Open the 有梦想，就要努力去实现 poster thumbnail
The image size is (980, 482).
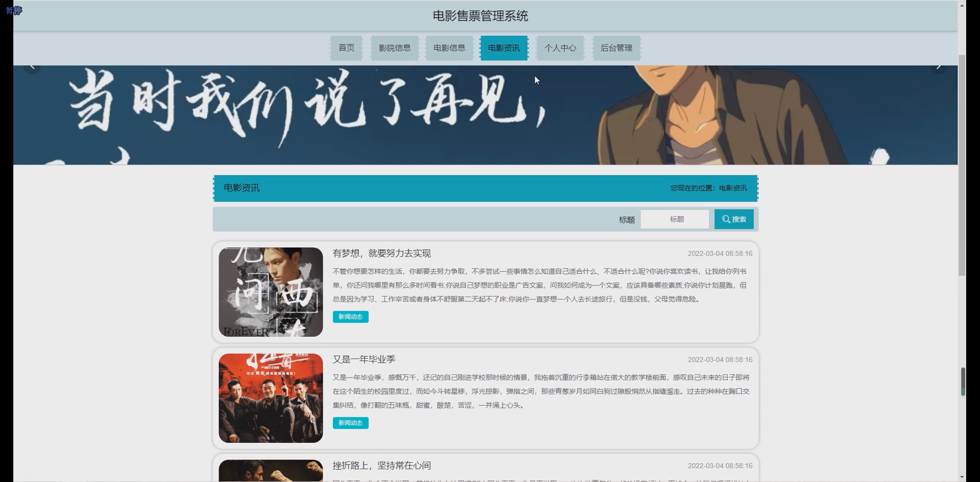[x=271, y=292]
